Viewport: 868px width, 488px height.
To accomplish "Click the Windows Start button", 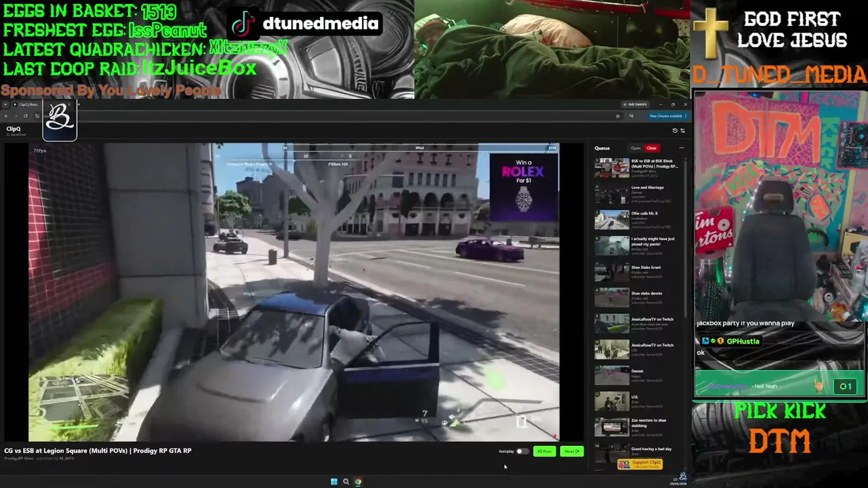I will click(x=334, y=482).
